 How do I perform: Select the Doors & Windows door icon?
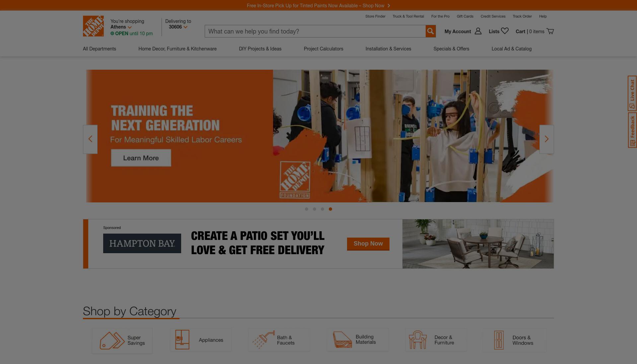coord(499,340)
